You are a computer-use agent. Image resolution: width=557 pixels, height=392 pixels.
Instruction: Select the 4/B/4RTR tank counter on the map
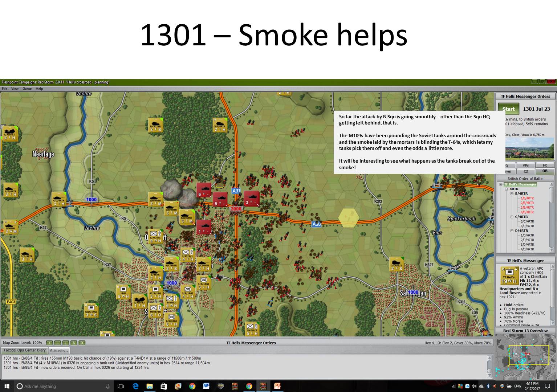[187, 217]
